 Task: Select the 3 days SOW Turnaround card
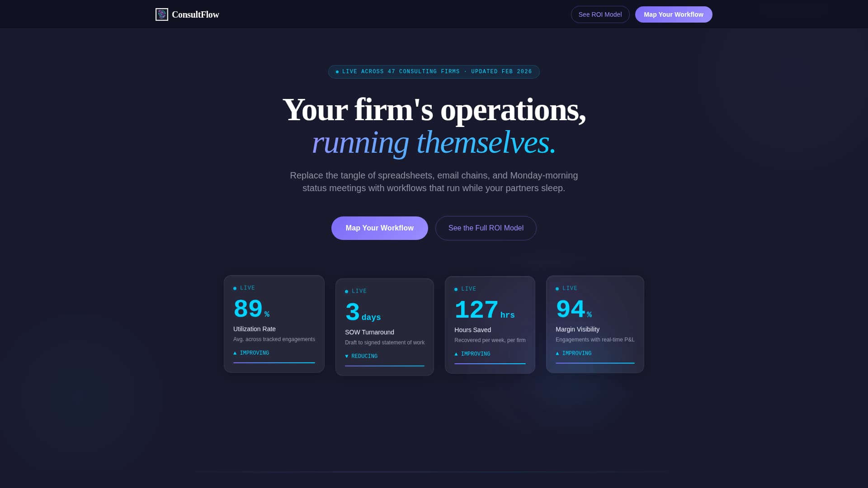click(385, 327)
